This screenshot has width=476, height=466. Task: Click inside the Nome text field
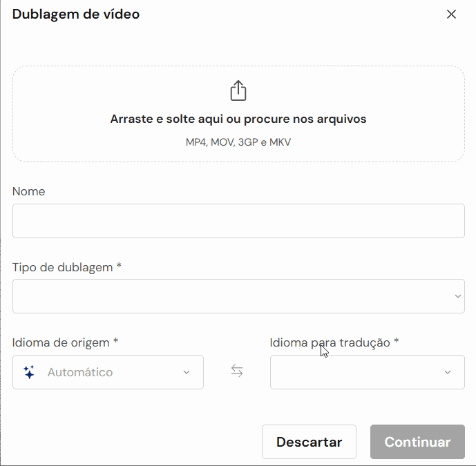tap(238, 221)
